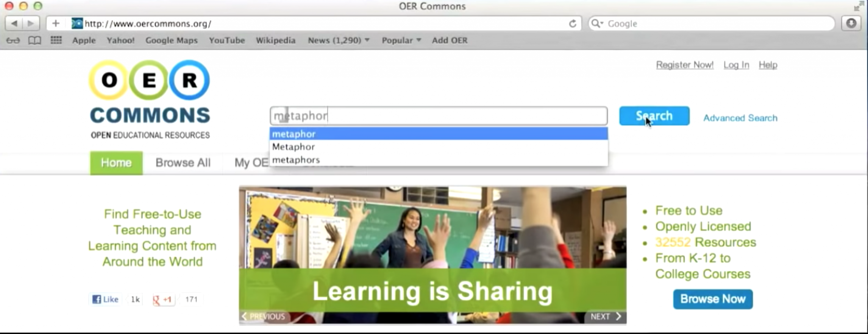868x334 pixels.
Task: Click the 32552 Resources text
Action: [x=706, y=242]
